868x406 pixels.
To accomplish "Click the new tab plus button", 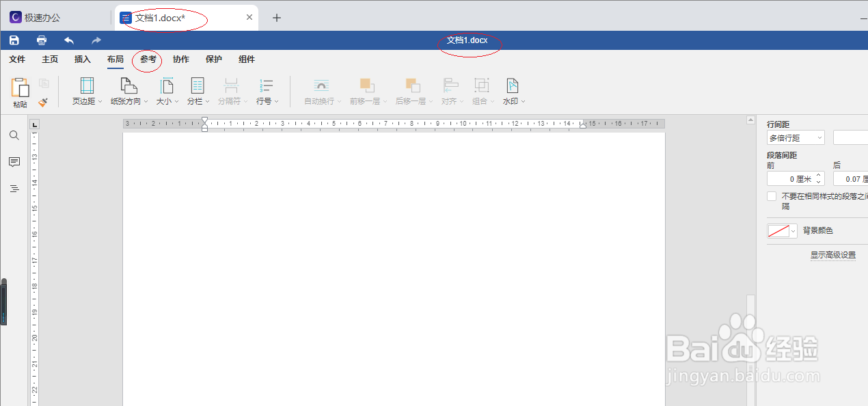I will pos(277,17).
